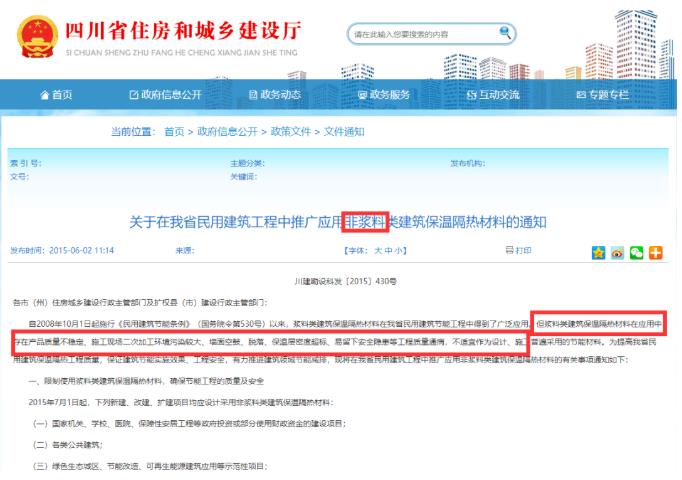Click 文件通知 breadcrumb link
This screenshot has width=682, height=480.
click(345, 132)
